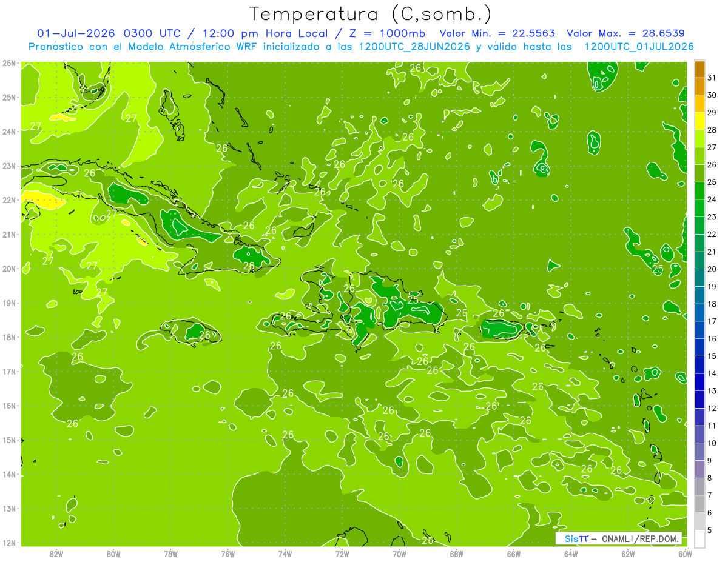The image size is (728, 562).
Task: Click the 76W longitude label
Action: 227,554
